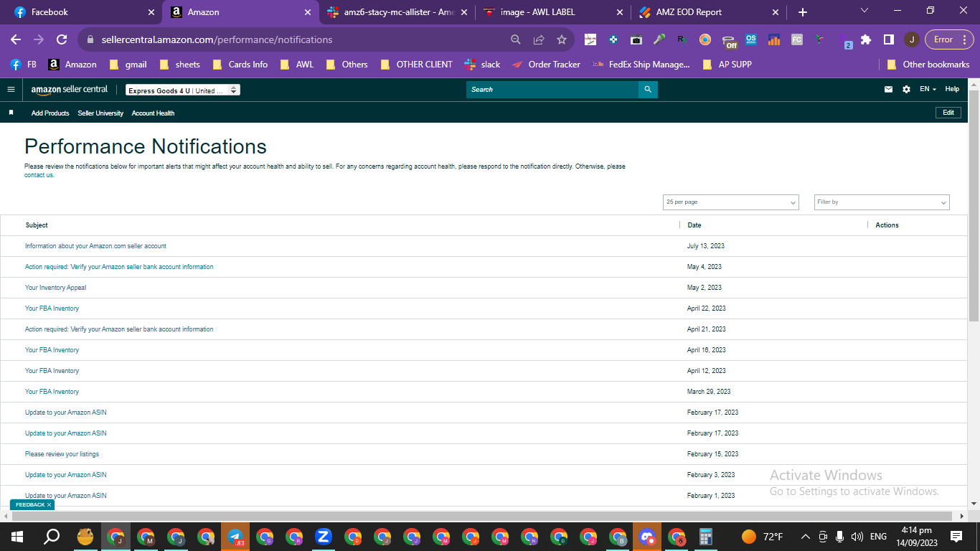The width and height of the screenshot is (980, 551).
Task: Click the site lock icon in address bar
Action: pyautogui.click(x=90, y=39)
